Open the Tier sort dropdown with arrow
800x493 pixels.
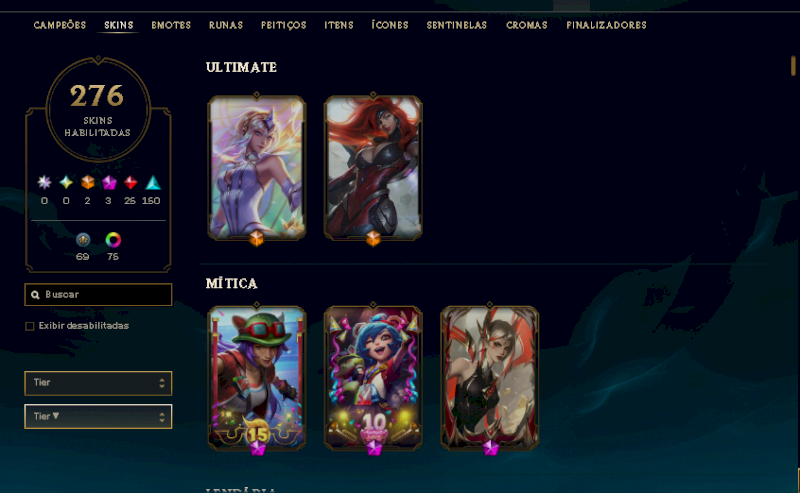tap(98, 416)
